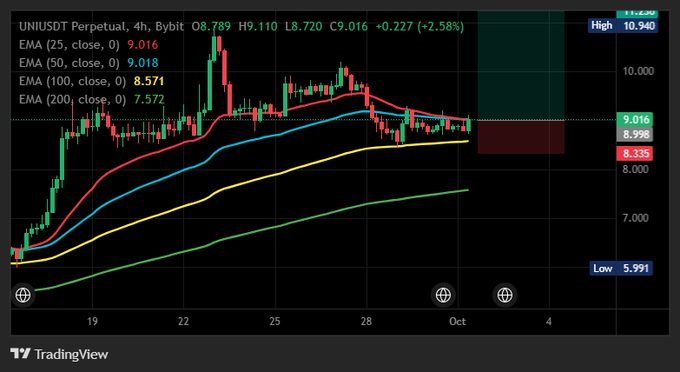Click the percent change +0.227 (+2.58%) text
This screenshot has height=372, width=680.
coord(419,26)
